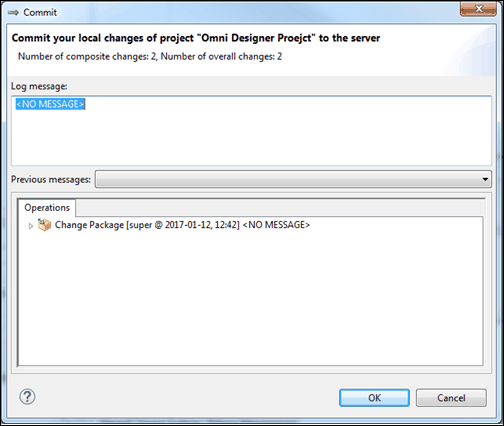Close the Commit dialog with X button
The height and width of the screenshot is (426, 504).
[478, 9]
